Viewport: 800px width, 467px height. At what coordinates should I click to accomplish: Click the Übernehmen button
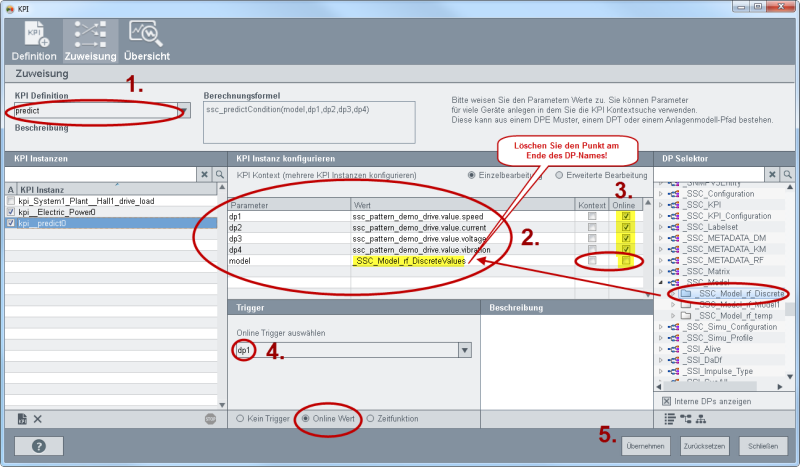click(645, 446)
